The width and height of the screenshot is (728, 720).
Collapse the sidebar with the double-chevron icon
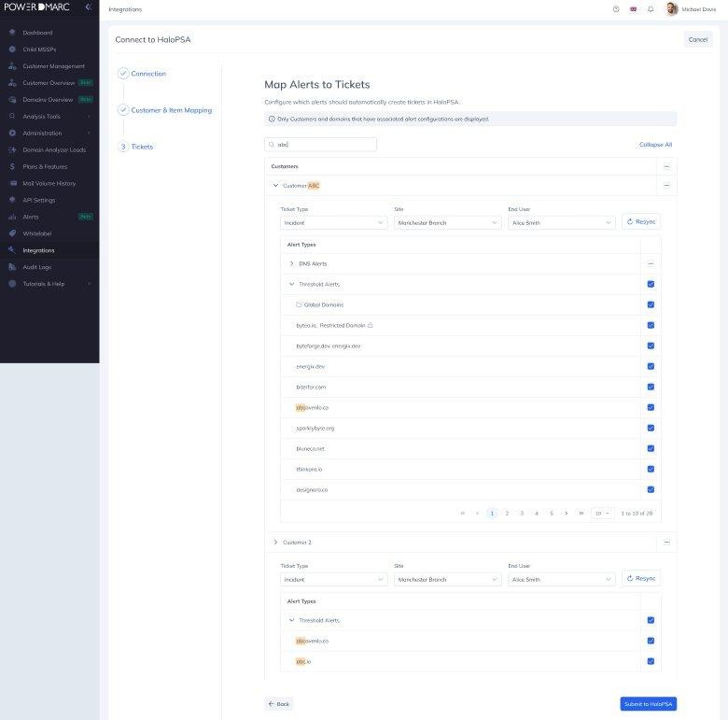89,7
